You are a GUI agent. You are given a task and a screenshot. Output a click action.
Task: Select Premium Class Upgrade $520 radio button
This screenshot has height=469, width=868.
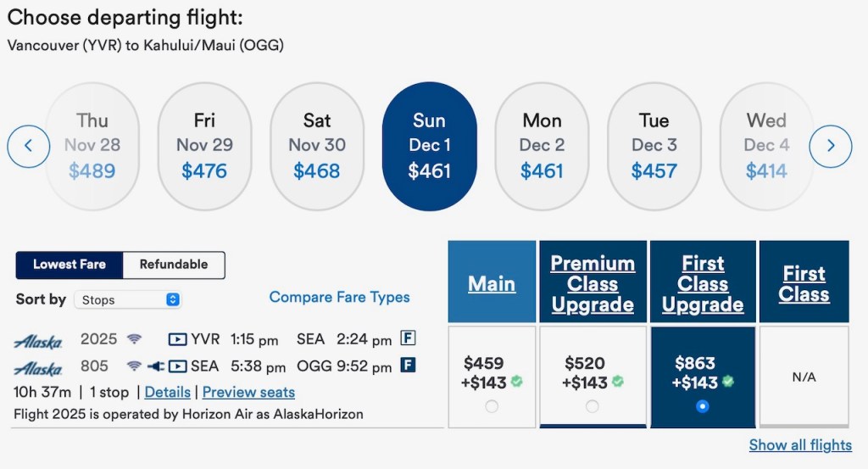592,406
